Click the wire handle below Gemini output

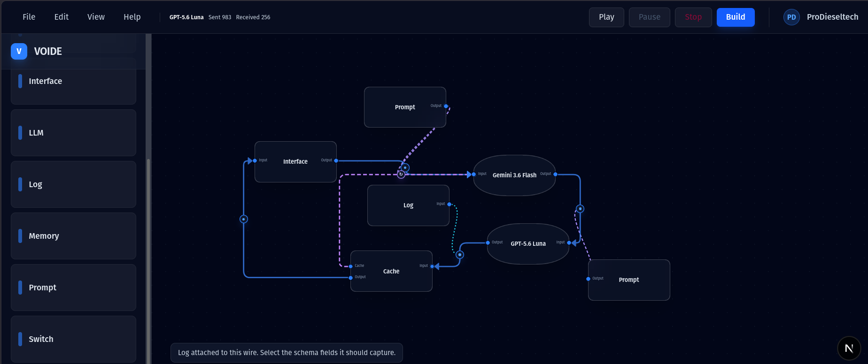[580, 209]
